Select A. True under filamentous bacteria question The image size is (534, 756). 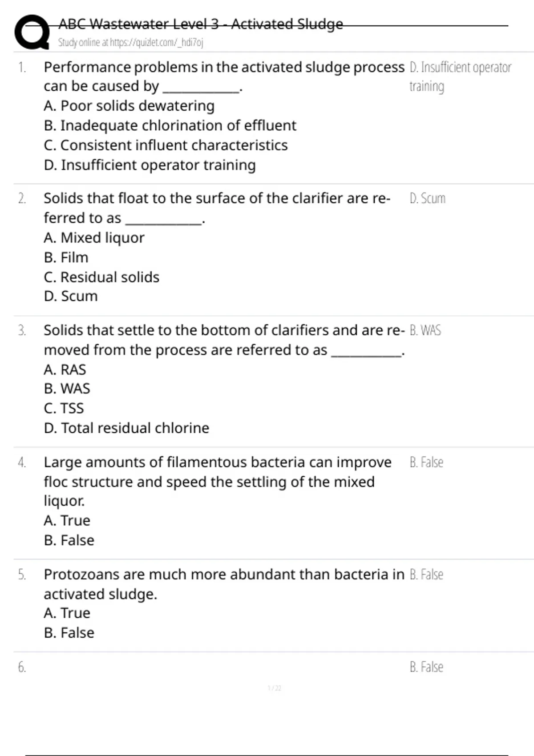[x=67, y=520]
